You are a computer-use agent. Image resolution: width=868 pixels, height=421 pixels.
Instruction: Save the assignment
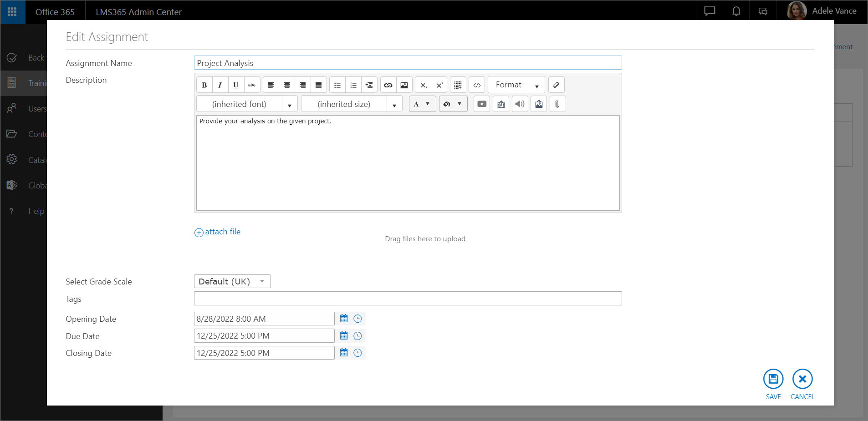coord(773,384)
